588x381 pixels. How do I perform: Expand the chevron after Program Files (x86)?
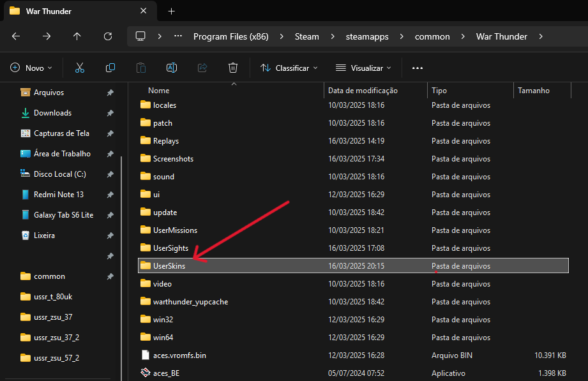point(282,36)
